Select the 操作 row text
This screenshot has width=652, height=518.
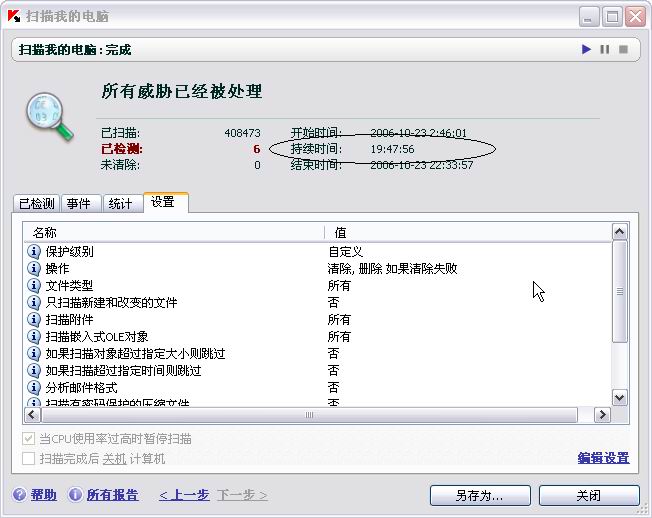(57, 269)
